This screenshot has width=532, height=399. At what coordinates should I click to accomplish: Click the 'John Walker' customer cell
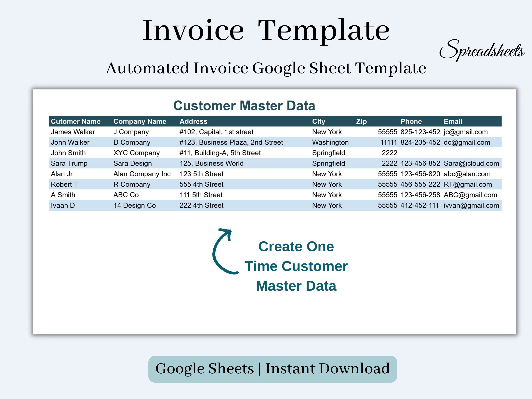pyautogui.click(x=70, y=142)
